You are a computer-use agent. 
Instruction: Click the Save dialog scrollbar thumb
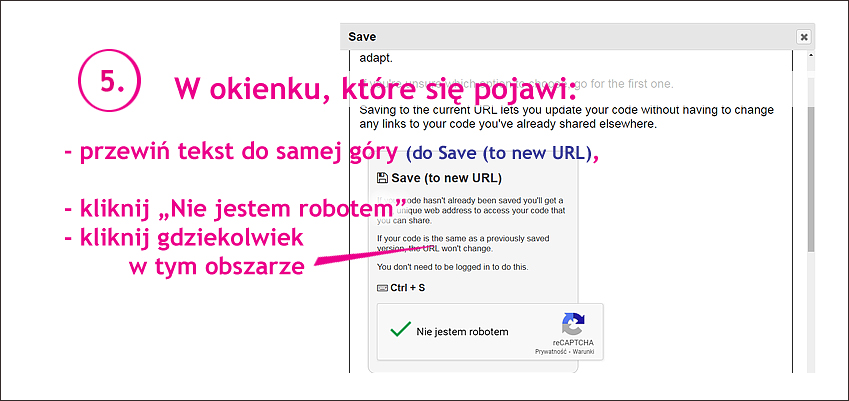811,180
